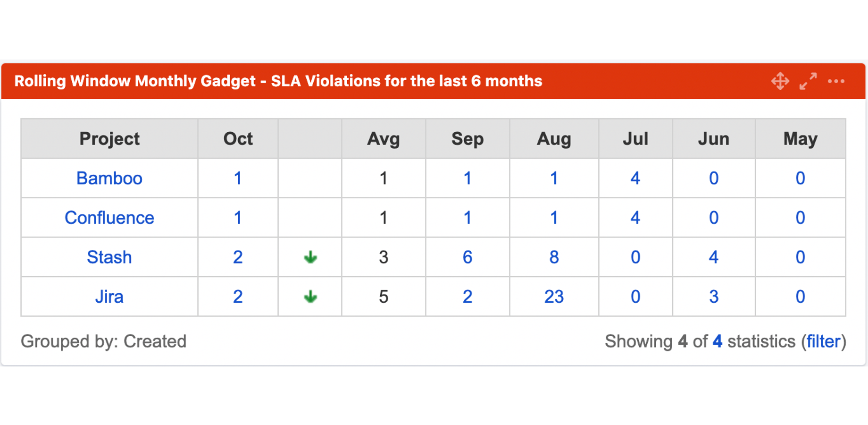Click the green down arrow in Jira row
This screenshot has width=868, height=425.
310,297
